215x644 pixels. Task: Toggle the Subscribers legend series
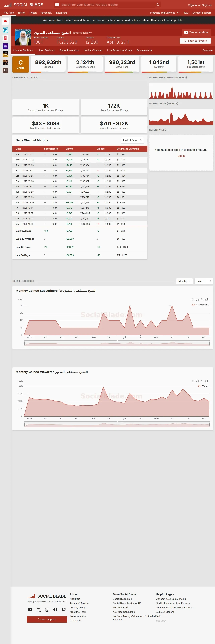200,305
